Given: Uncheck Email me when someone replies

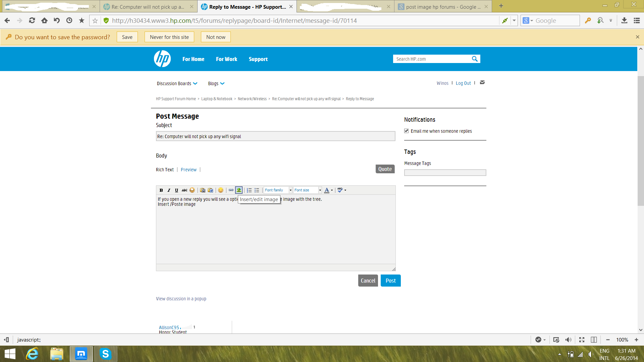Looking at the screenshot, I should coord(407,131).
